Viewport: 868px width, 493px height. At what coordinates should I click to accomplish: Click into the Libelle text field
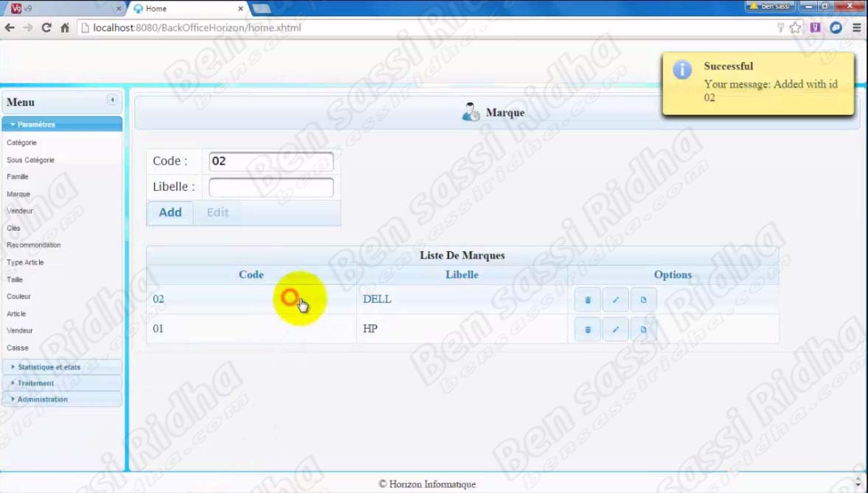coord(271,187)
